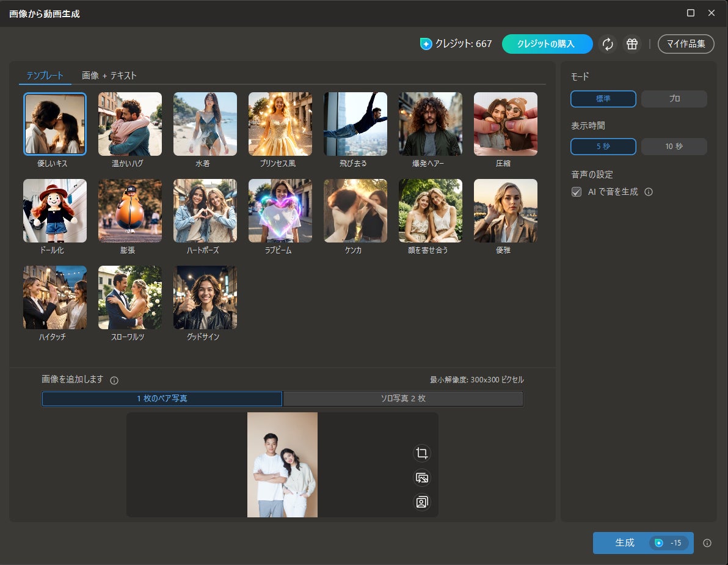This screenshot has height=565, width=728.
Task: Switch to the 画像 + テキスト tab
Action: (109, 76)
